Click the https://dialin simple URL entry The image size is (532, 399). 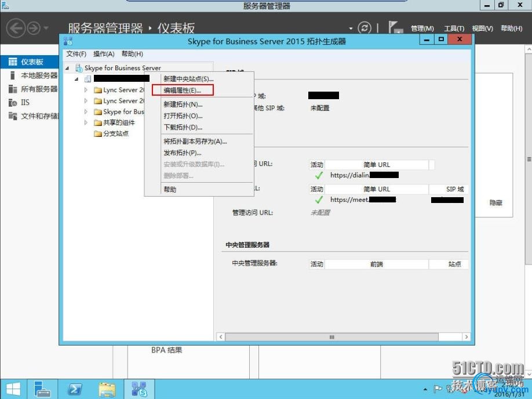(x=364, y=175)
